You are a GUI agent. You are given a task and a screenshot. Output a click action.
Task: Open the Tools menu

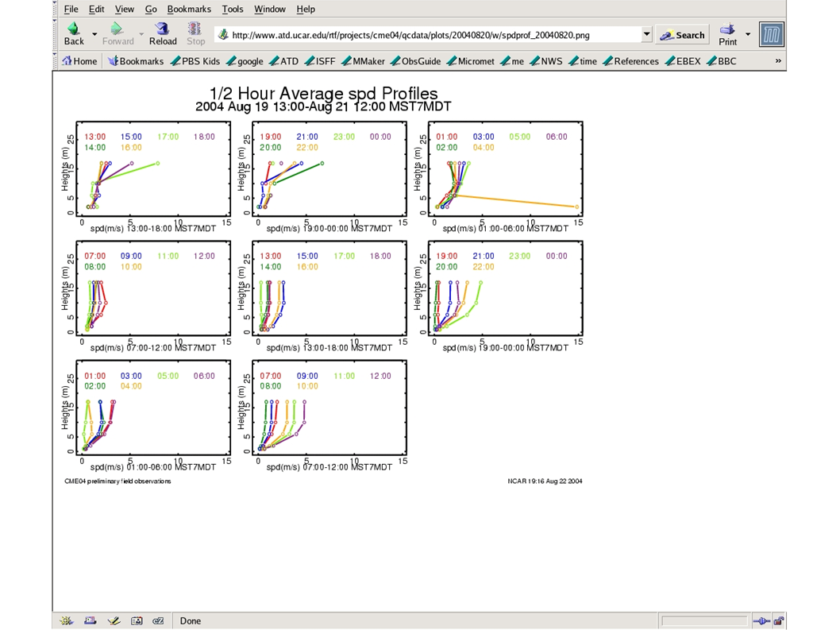click(233, 9)
